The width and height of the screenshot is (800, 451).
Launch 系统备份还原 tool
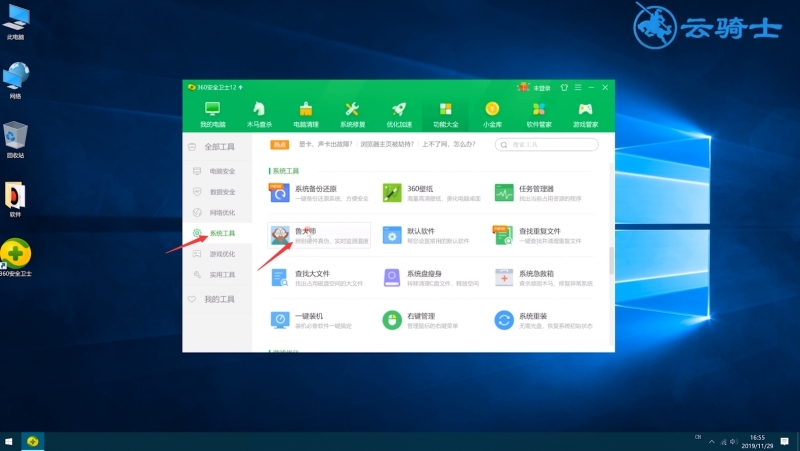click(x=319, y=193)
